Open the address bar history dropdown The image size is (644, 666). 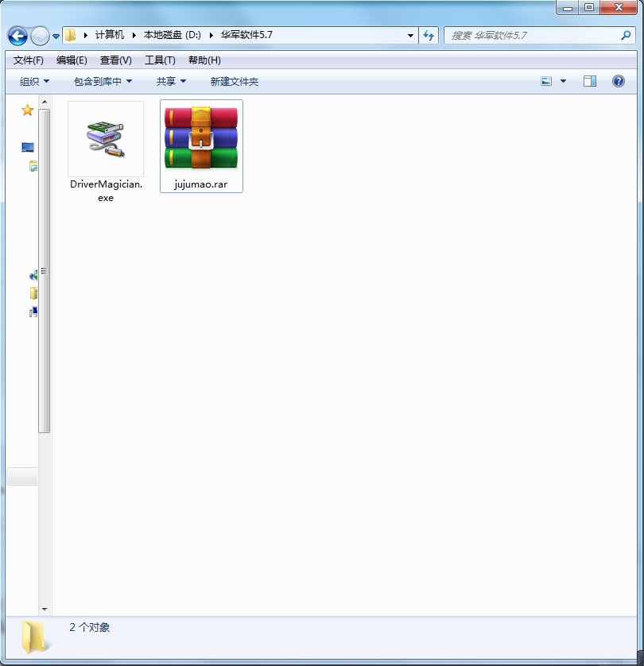point(410,35)
